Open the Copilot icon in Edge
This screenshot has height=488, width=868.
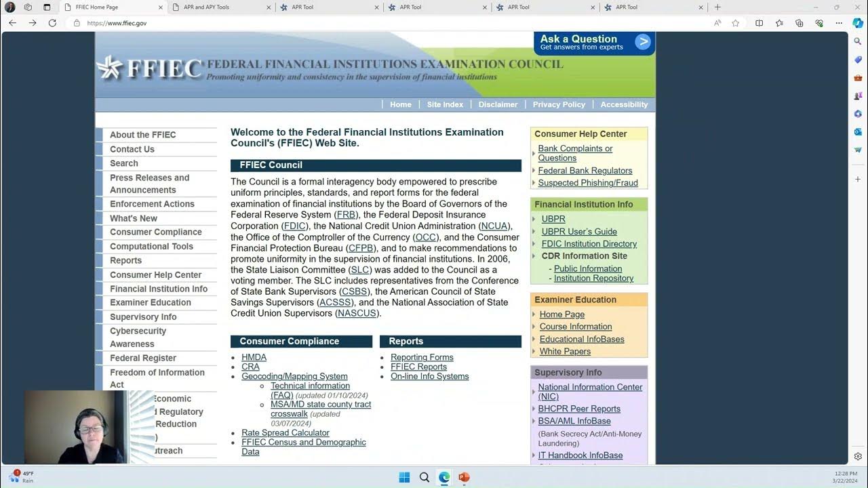[858, 23]
